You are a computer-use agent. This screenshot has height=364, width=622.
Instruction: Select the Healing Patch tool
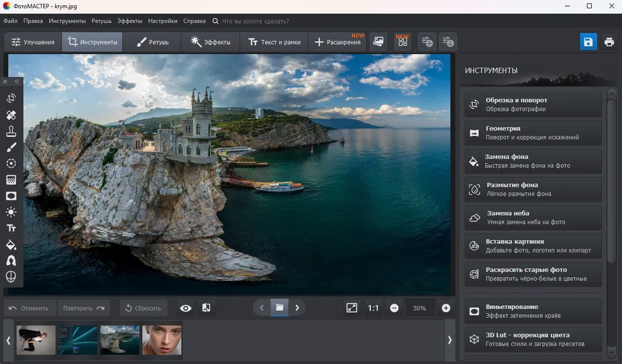[x=10, y=115]
